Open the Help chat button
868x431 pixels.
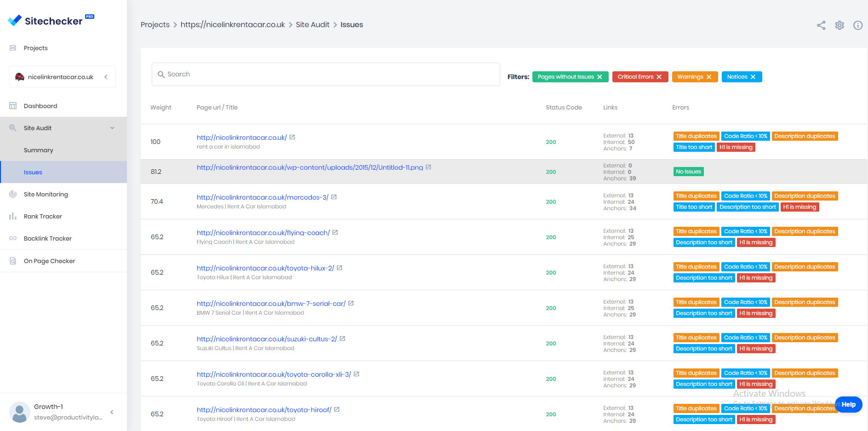click(x=848, y=404)
